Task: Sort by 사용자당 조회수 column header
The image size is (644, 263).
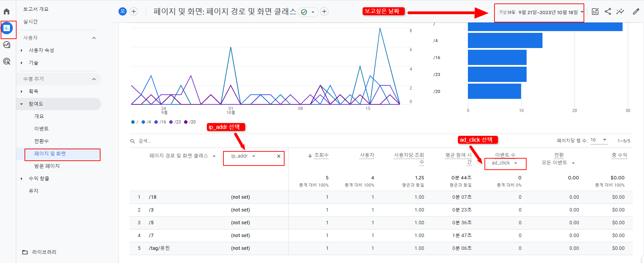Action: tap(409, 159)
